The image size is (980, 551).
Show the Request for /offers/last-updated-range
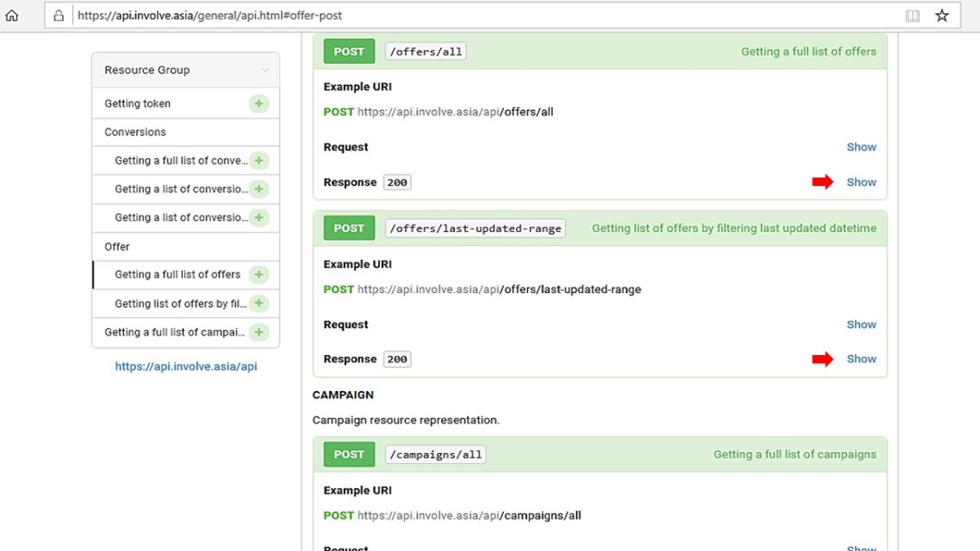[862, 324]
